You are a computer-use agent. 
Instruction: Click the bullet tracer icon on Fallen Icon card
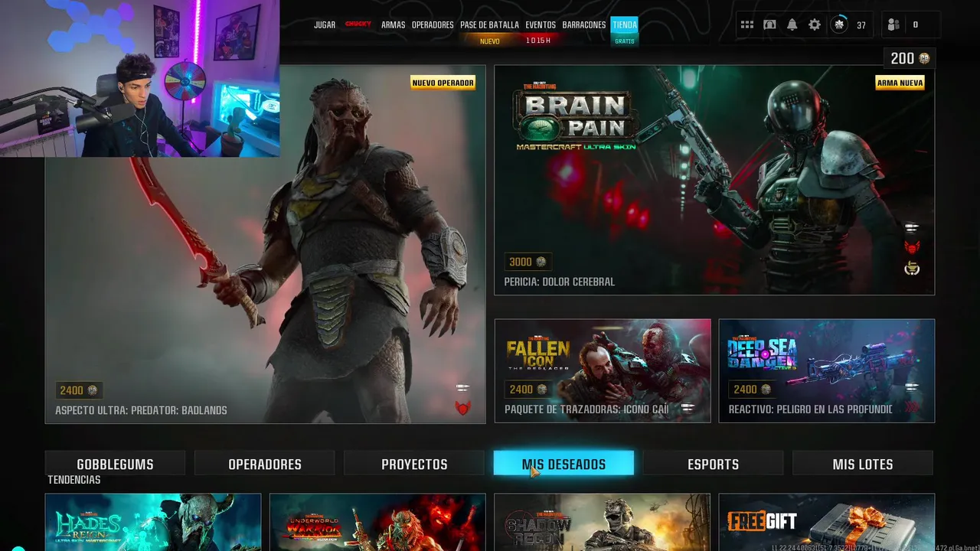click(x=688, y=408)
